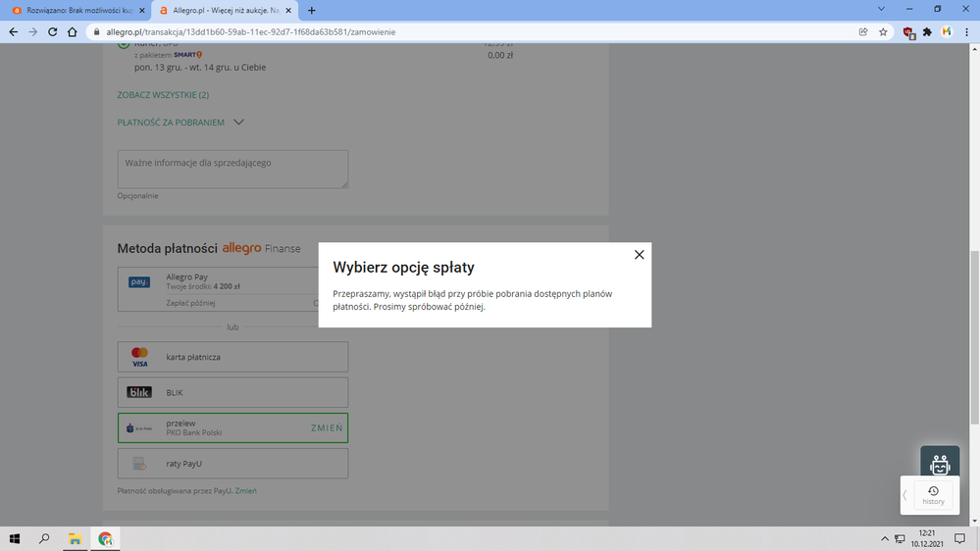Image resolution: width=980 pixels, height=551 pixels.
Task: Open File Explorer from taskbar
Action: [x=75, y=538]
